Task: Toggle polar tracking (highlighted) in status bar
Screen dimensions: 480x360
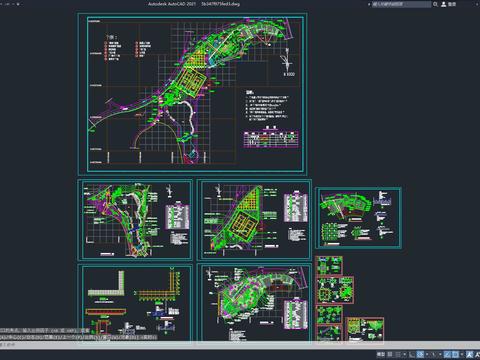Action: 420,354
